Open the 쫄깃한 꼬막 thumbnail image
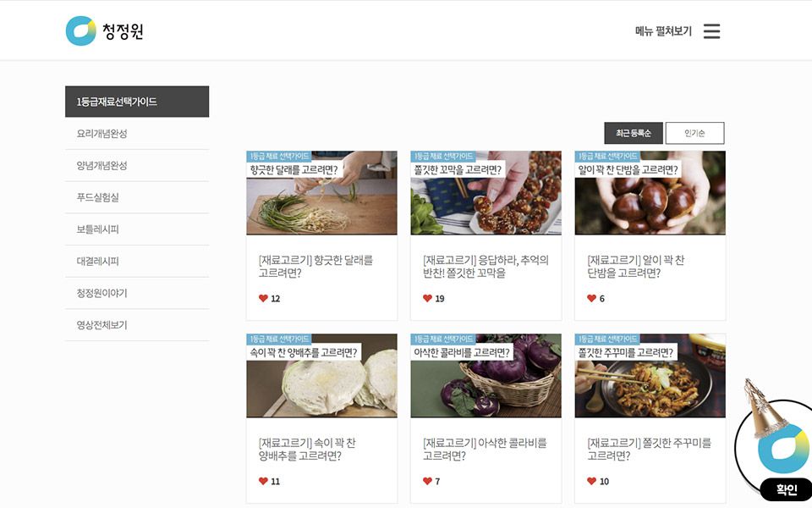This screenshot has height=508, width=812. 486,193
